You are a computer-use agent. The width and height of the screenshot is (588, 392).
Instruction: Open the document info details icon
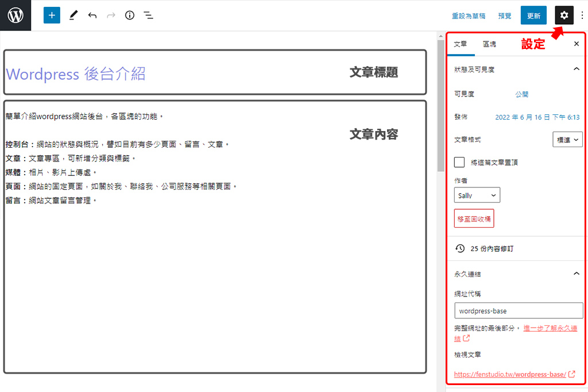click(x=130, y=16)
